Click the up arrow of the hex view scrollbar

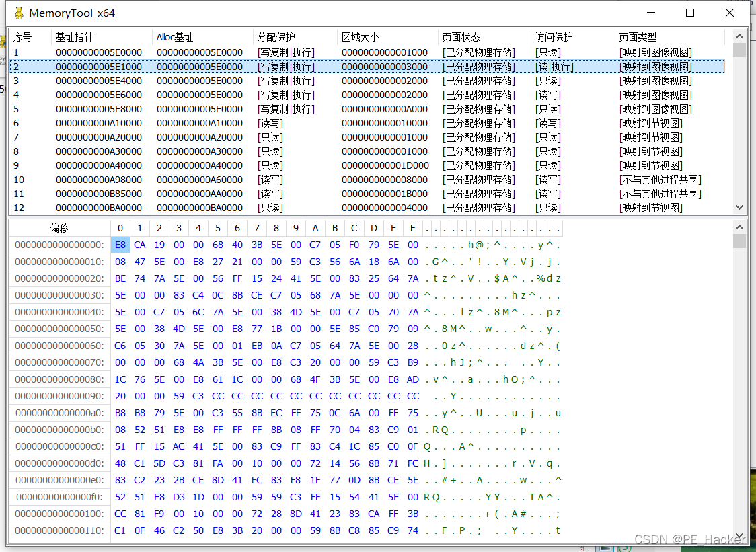[739, 227]
